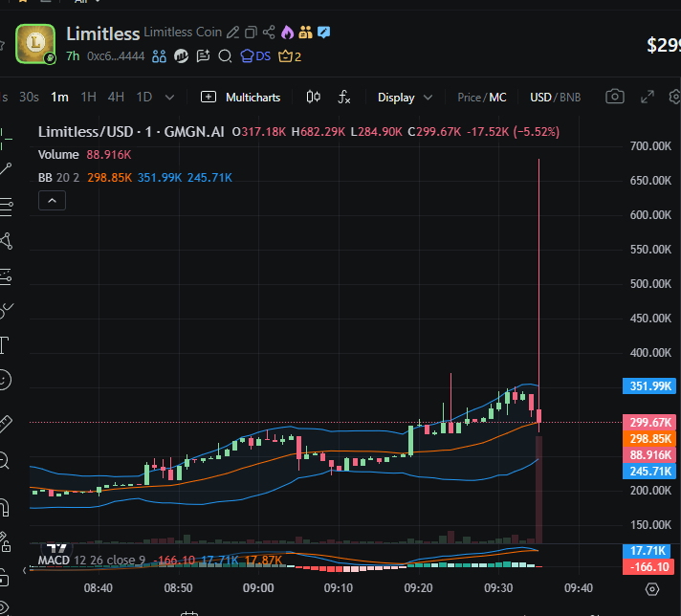Toggle the magnet snap mode
The image size is (681, 616).
[x=5, y=507]
